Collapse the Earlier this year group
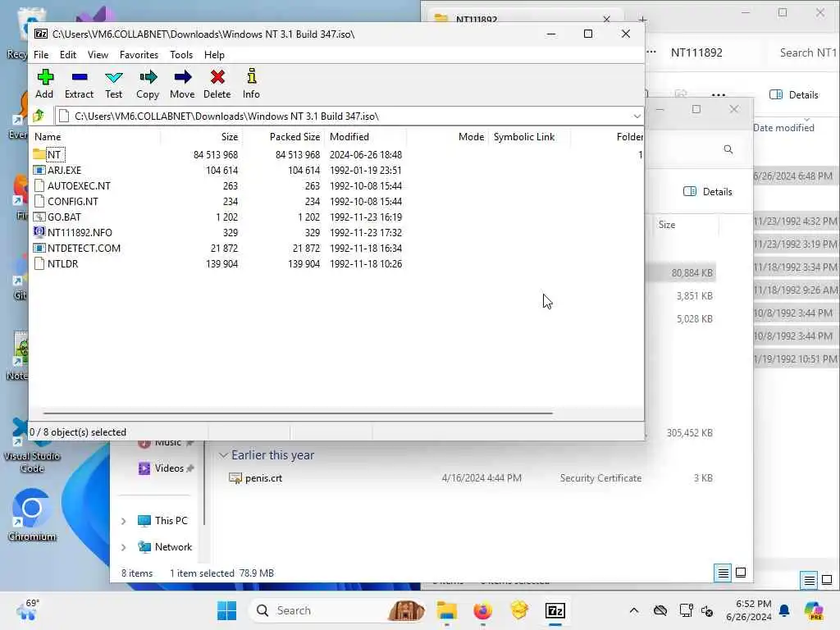840x630 pixels. point(223,455)
